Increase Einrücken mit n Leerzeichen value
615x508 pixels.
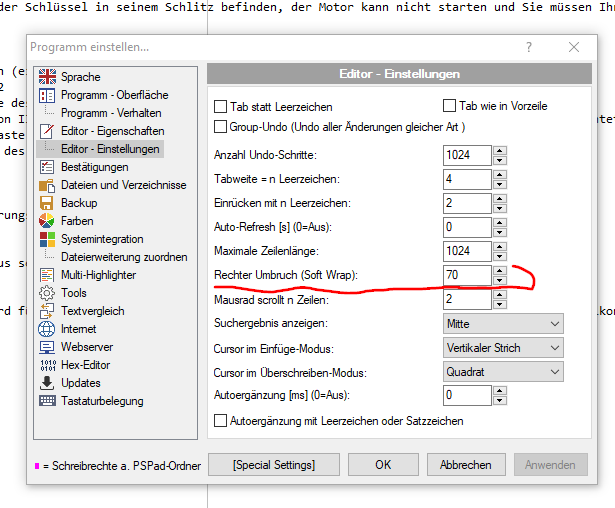[x=500, y=198]
